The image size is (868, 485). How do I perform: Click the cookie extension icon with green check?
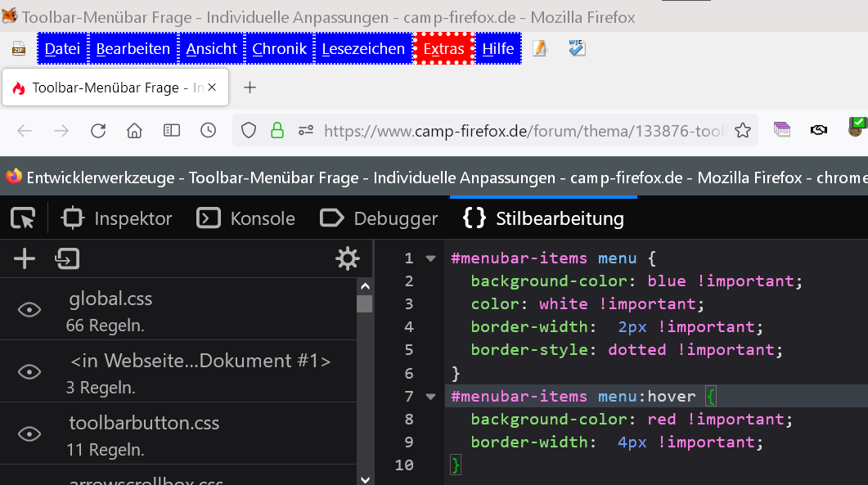[x=857, y=127]
